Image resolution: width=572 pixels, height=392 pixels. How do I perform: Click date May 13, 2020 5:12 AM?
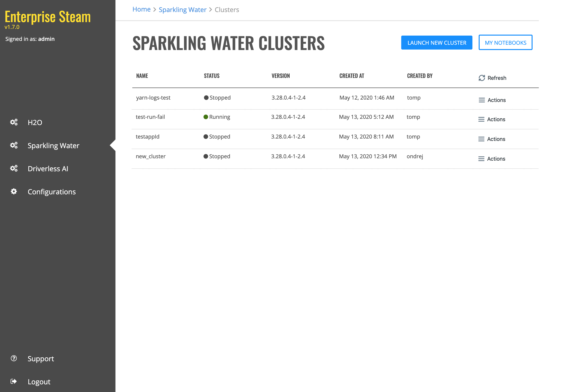366,117
